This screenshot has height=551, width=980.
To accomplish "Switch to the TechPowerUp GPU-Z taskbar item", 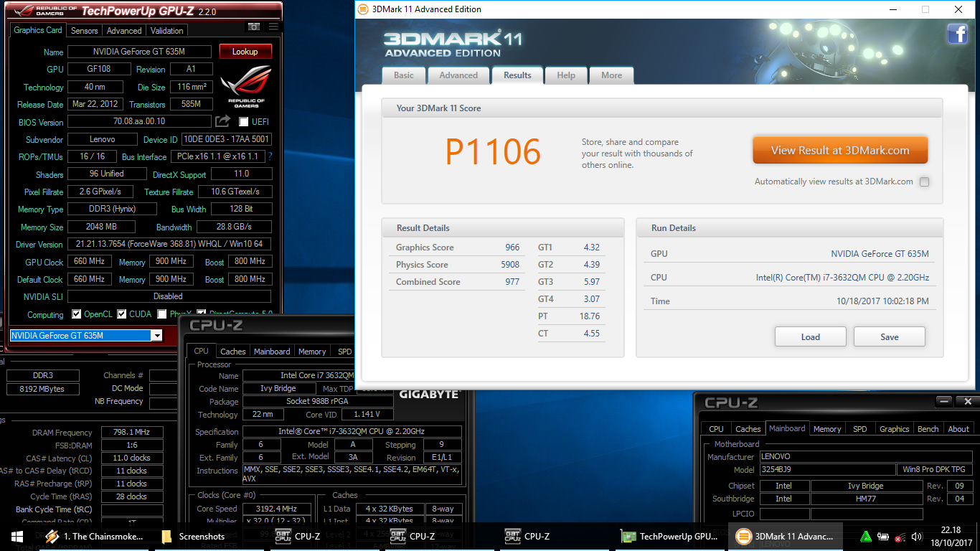I will point(669,536).
